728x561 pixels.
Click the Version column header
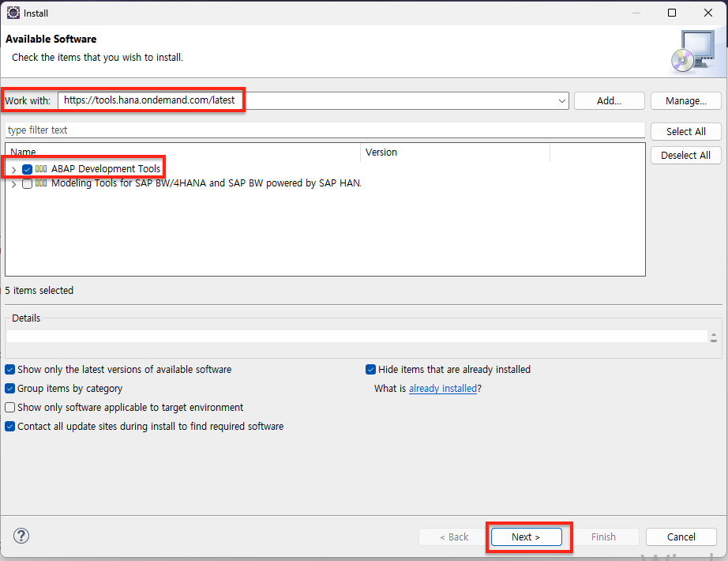pyautogui.click(x=455, y=152)
